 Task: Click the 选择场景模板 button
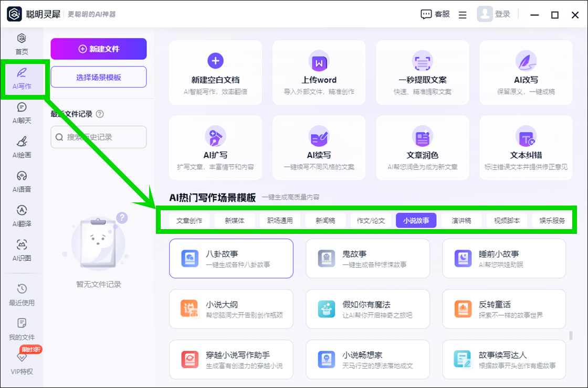coord(99,77)
